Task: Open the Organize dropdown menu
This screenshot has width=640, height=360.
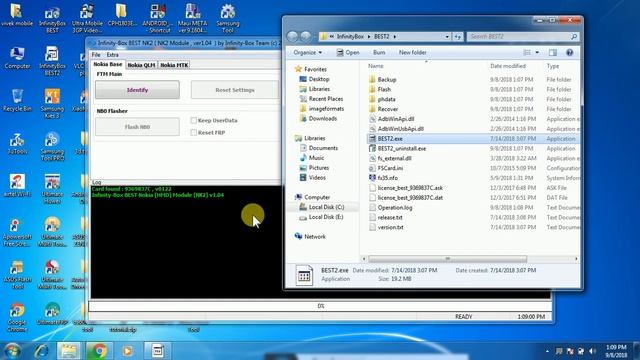Action: tap(307, 53)
